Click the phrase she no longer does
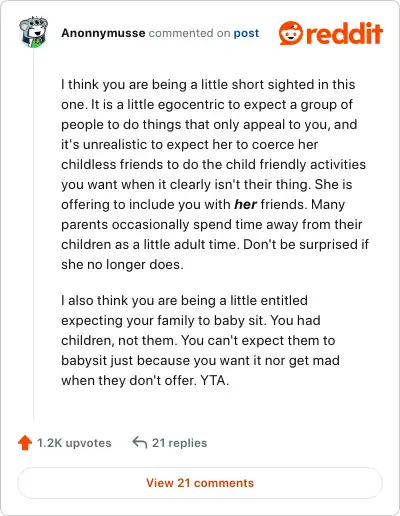 (x=121, y=264)
